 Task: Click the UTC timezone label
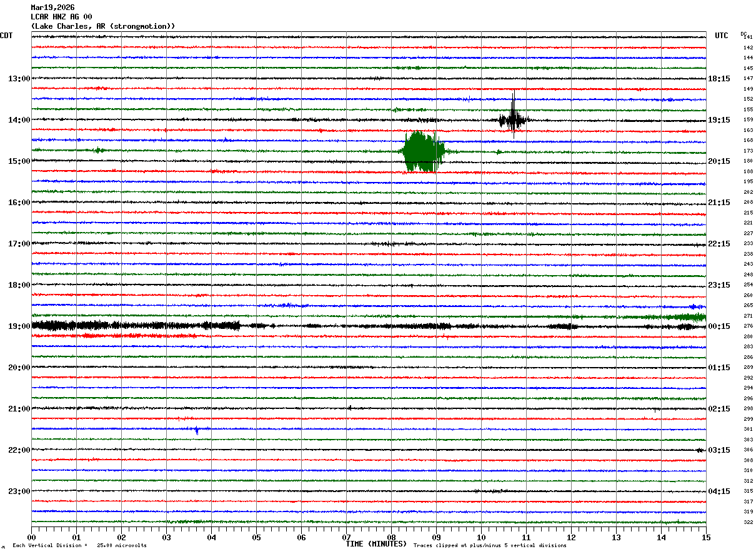click(x=722, y=36)
